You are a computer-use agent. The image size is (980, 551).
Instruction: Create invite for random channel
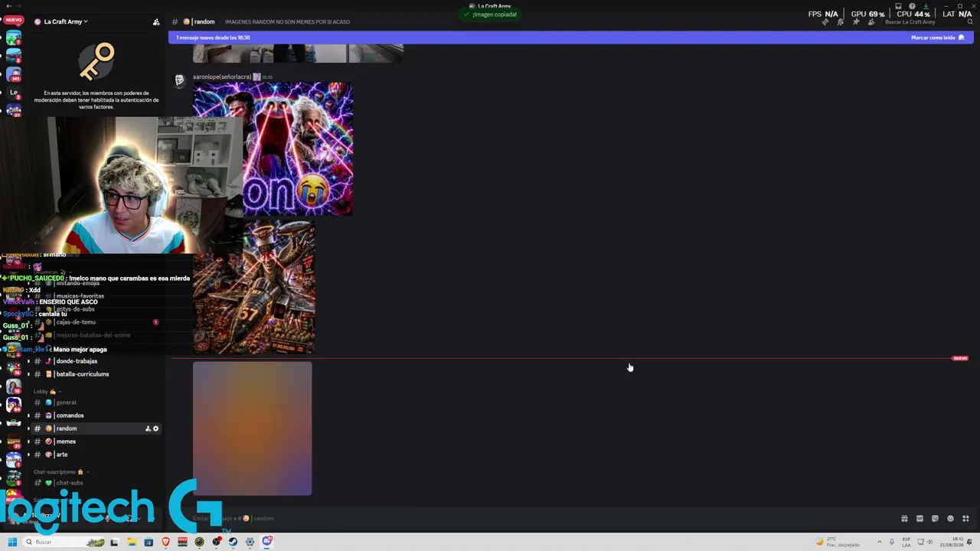tap(148, 429)
